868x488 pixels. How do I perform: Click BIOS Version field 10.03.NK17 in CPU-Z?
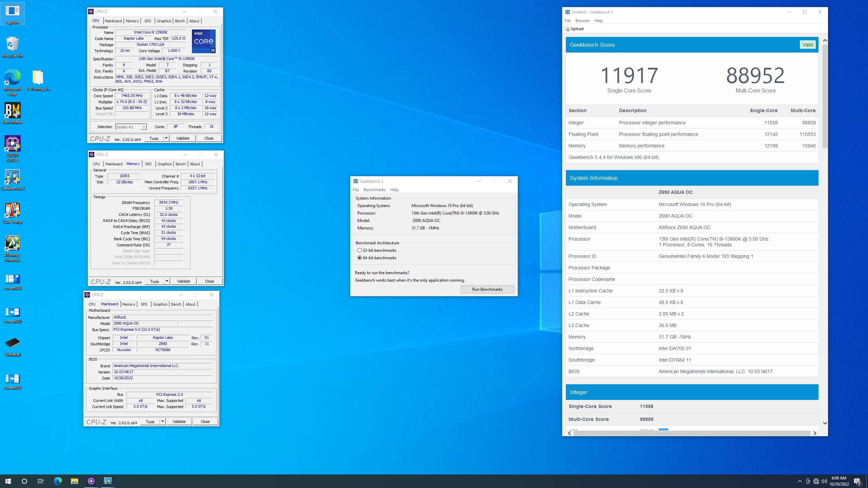pos(162,372)
